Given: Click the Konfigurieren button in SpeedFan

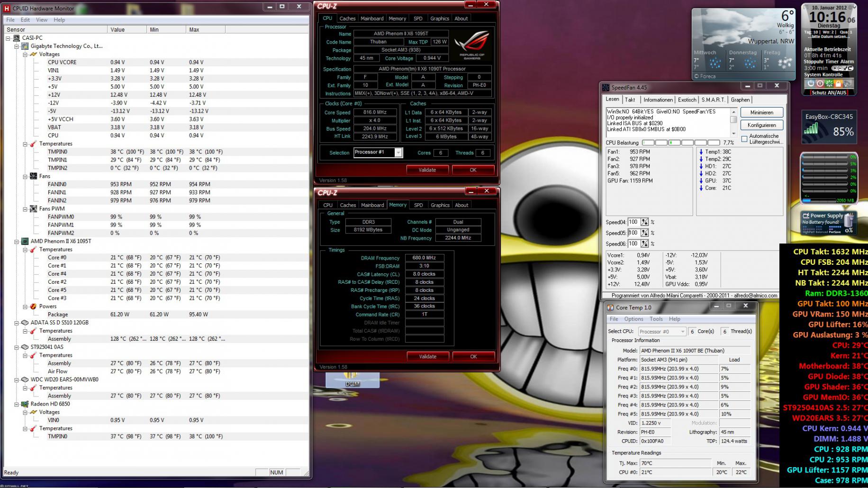Looking at the screenshot, I should tap(761, 125).
